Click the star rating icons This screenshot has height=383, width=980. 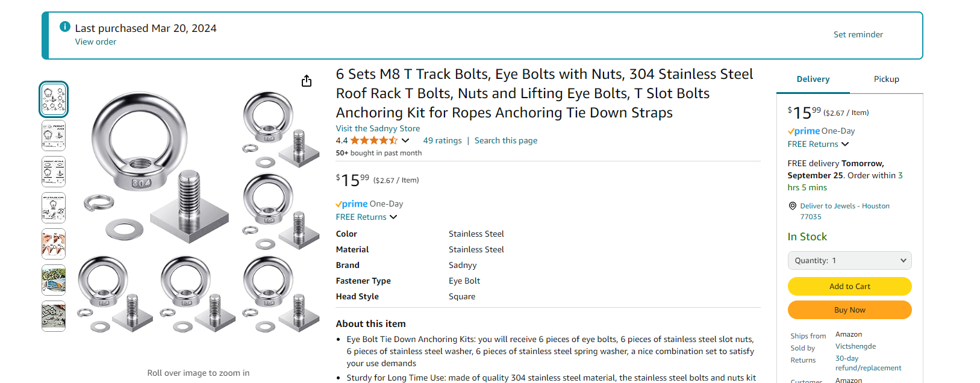pyautogui.click(x=374, y=140)
